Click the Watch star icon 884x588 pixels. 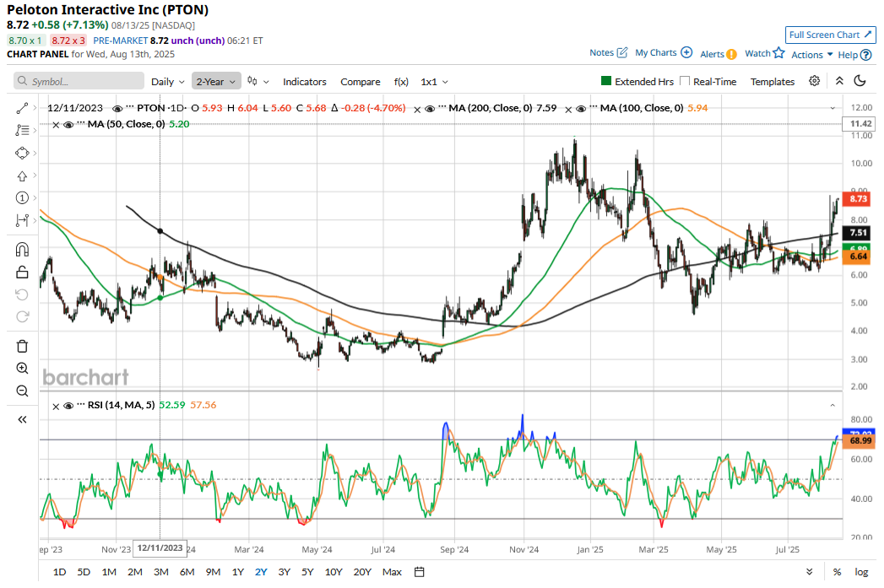click(x=778, y=52)
